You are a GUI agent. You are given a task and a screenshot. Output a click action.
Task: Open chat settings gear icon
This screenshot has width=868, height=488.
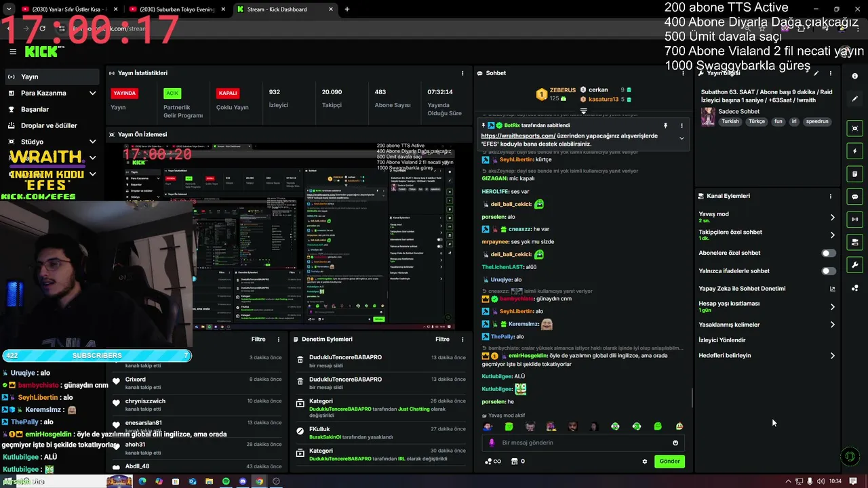(645, 462)
